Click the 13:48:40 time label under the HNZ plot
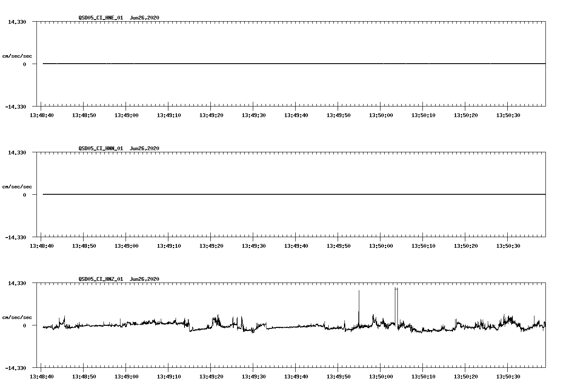 pos(42,377)
